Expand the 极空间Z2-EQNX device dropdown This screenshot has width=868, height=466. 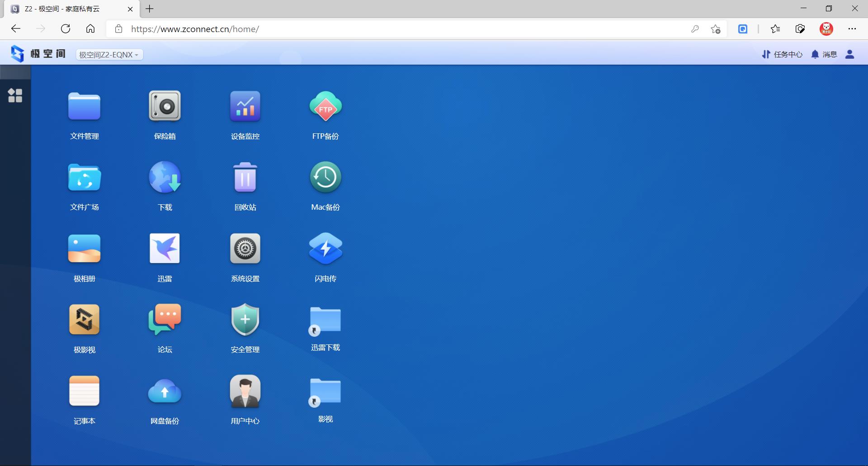pos(109,55)
